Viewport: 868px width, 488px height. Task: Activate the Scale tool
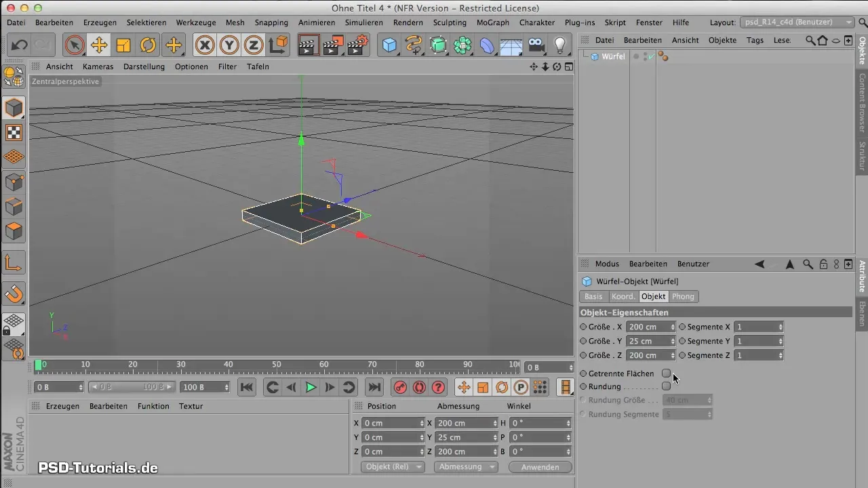click(x=123, y=45)
